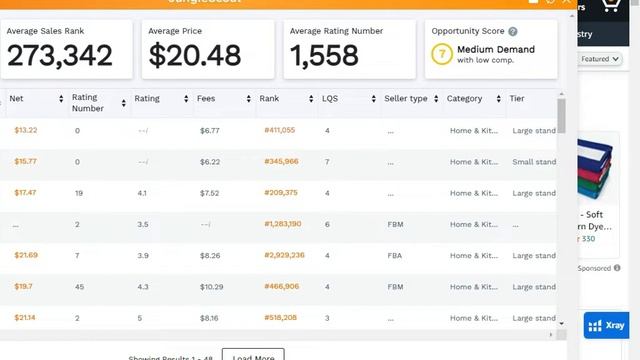The height and width of the screenshot is (360, 640).
Task: Click FBA seller type cell
Action: tap(395, 256)
